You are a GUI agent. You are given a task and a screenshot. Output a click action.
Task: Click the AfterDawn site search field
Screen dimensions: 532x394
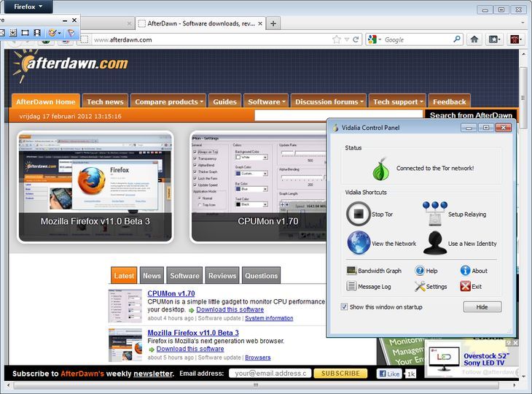[339, 115]
